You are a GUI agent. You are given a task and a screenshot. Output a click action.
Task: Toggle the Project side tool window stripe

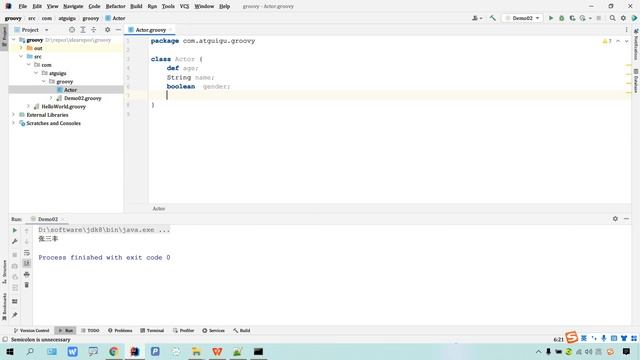tap(4, 37)
